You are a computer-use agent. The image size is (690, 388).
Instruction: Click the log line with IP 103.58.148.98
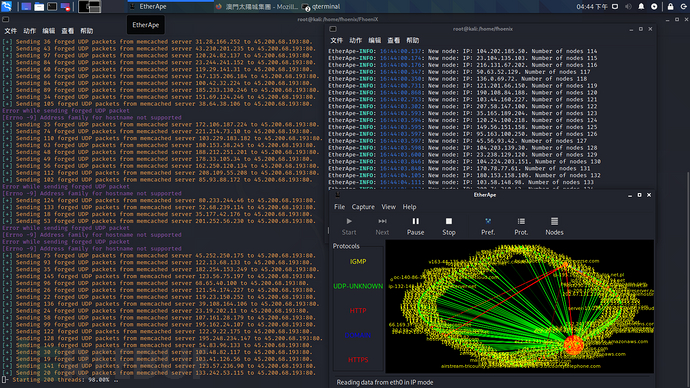click(461, 182)
